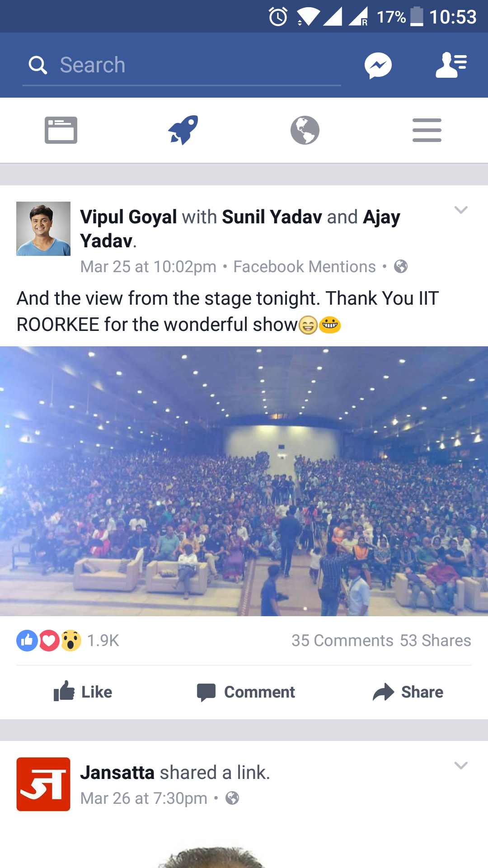The height and width of the screenshot is (868, 488).
Task: Select the rocket explore feed tab
Action: 183,130
